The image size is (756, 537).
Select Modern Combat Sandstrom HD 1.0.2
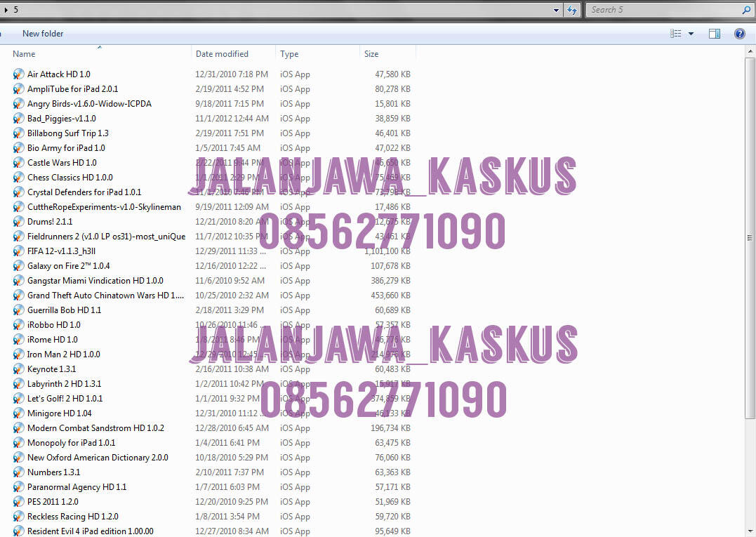coord(95,428)
